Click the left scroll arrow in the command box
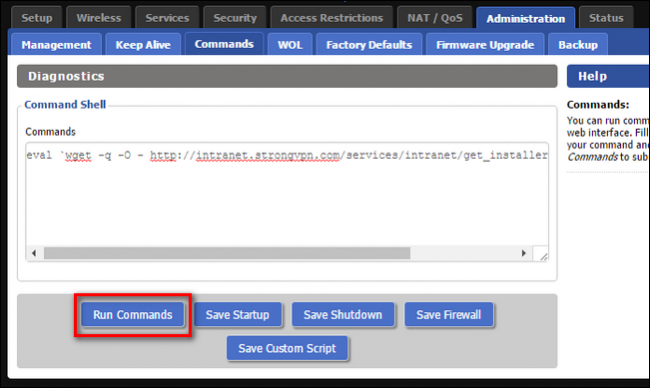 pyautogui.click(x=34, y=253)
